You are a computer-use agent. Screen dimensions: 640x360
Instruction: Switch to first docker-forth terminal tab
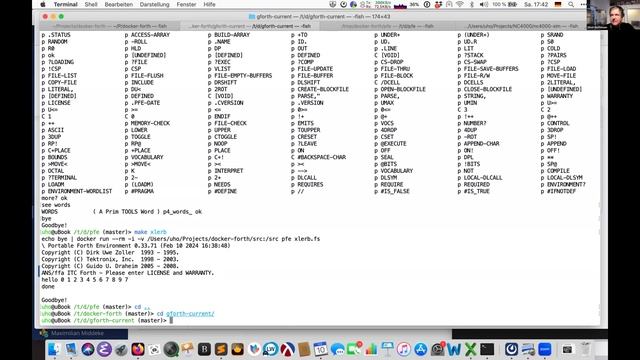coord(110,26)
